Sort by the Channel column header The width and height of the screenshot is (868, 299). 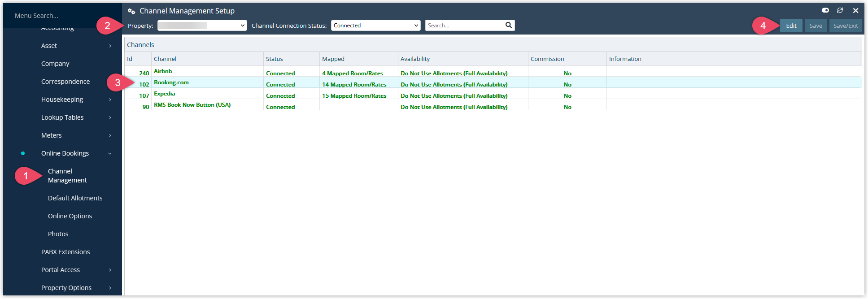coord(207,59)
